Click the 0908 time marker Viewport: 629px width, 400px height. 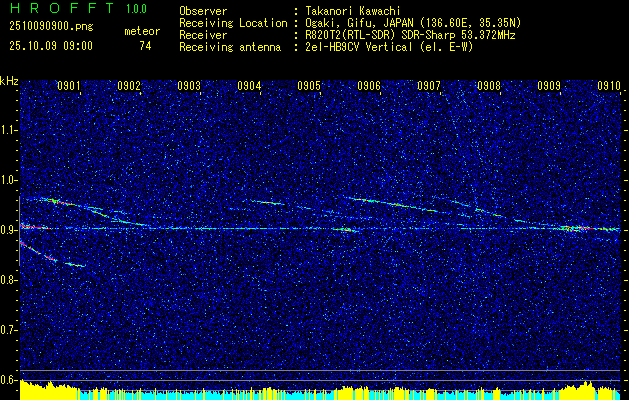point(489,85)
